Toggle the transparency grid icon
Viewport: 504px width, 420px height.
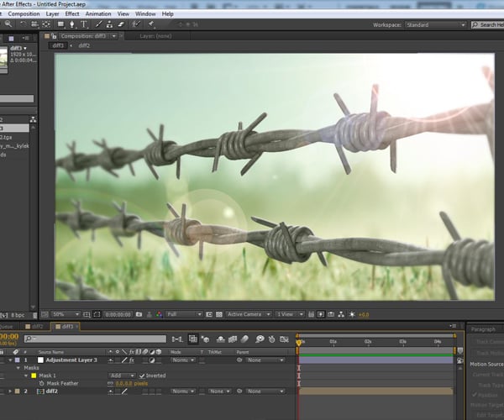219,314
